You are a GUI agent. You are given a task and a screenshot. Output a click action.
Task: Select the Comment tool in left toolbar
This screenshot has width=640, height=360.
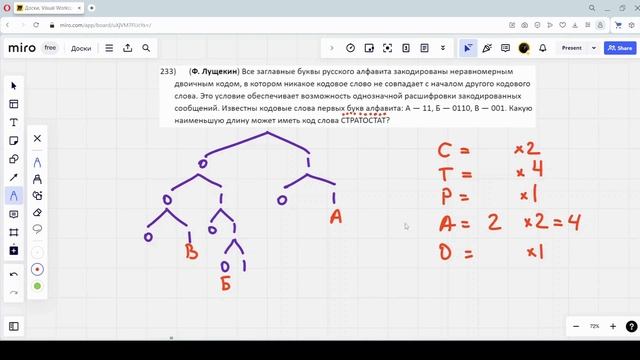tap(13, 214)
